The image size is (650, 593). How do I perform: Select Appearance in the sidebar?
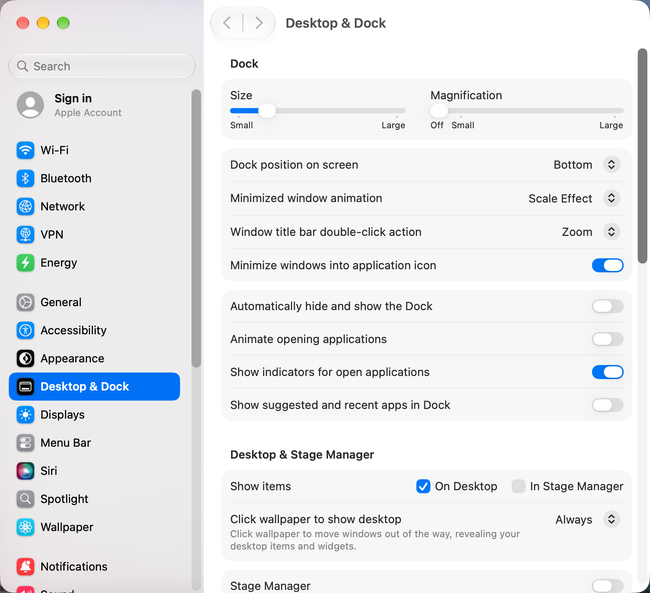pyautogui.click(x=94, y=358)
